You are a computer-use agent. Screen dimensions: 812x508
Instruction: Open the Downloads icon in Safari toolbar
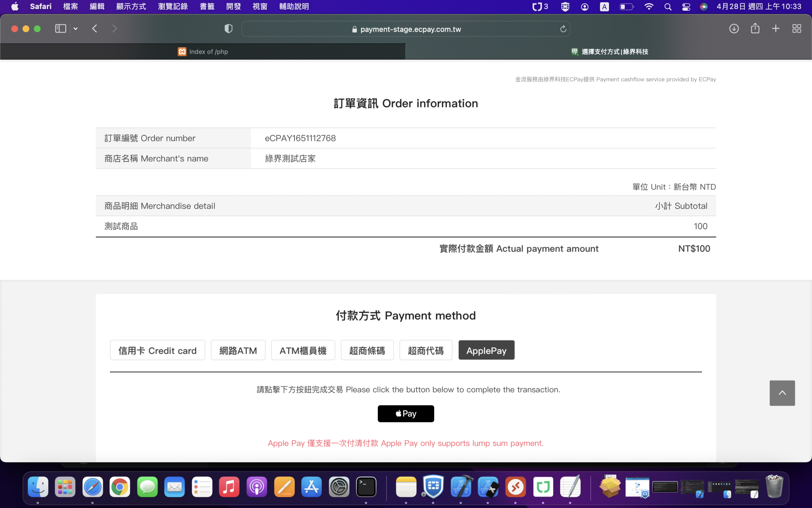click(734, 29)
